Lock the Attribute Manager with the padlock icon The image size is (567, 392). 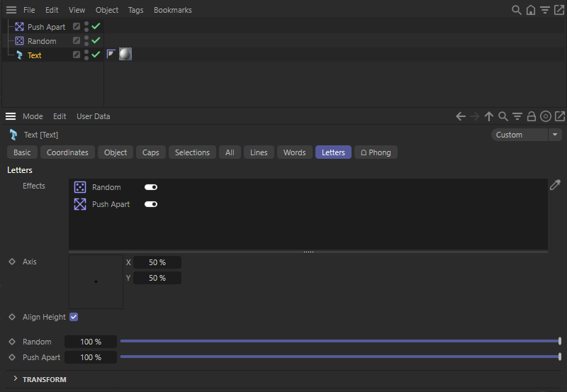pyautogui.click(x=532, y=116)
